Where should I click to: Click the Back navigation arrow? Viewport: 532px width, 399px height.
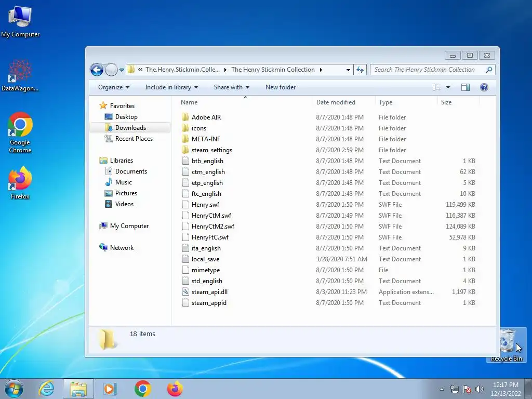(97, 70)
